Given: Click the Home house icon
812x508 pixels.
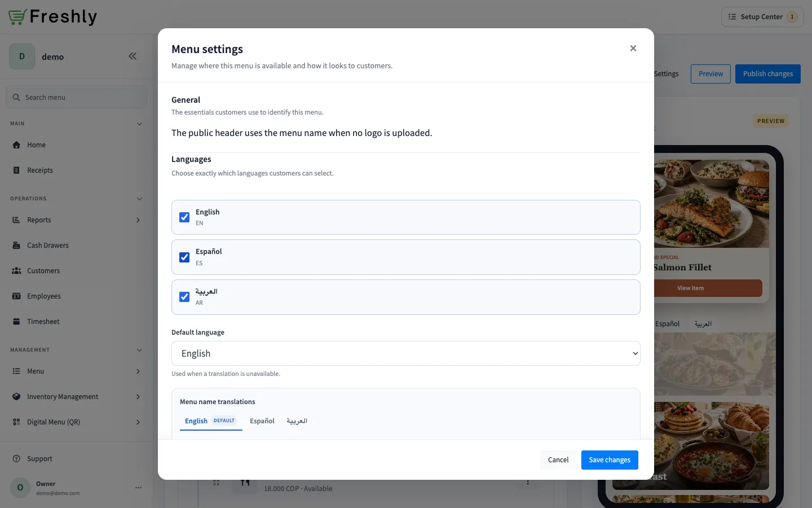Looking at the screenshot, I should tap(16, 145).
